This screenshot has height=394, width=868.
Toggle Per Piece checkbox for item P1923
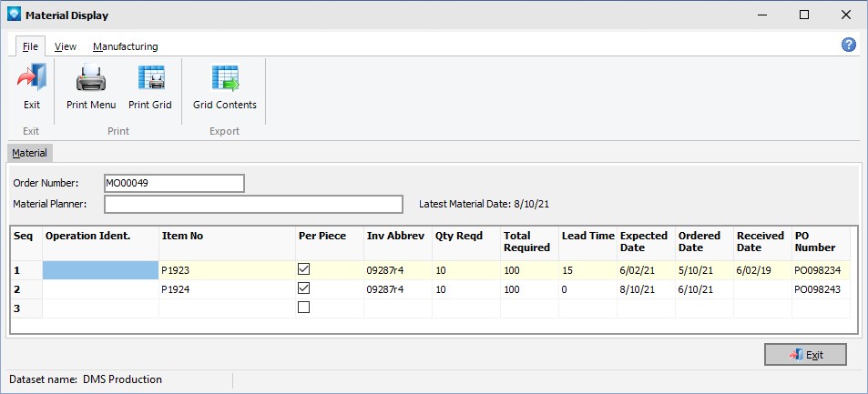[x=304, y=270]
